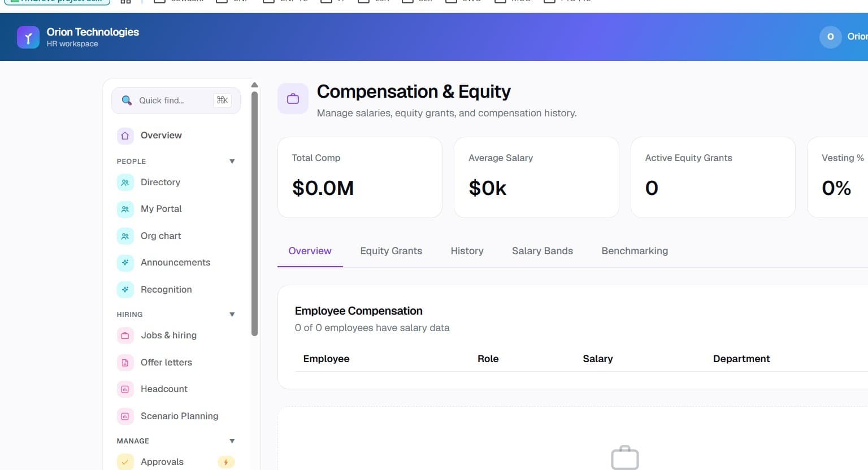Screen dimensions: 868x470
Task: Click the Total Comp value $0.0M
Action: click(323, 188)
